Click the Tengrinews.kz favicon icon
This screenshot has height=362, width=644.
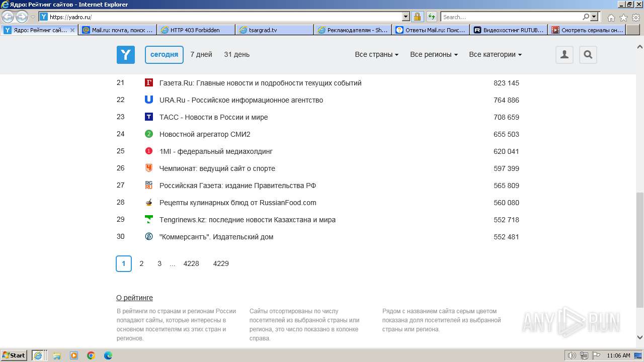coord(149,219)
